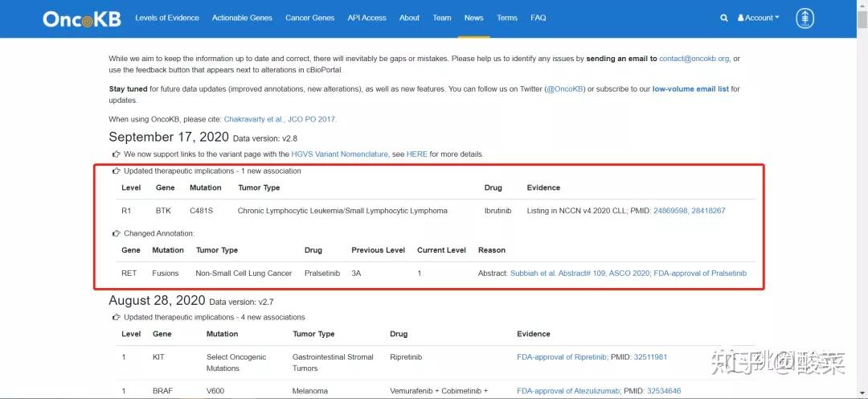
Task: Navigate to API Access
Action: pyautogui.click(x=367, y=18)
